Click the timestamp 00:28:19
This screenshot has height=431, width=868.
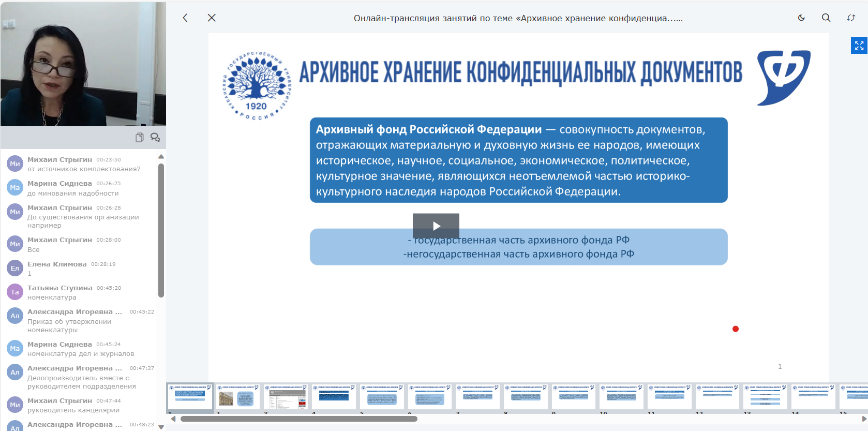pos(103,264)
